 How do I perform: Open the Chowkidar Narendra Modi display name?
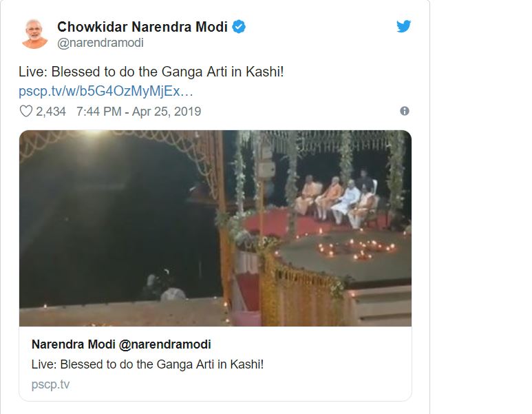pyautogui.click(x=143, y=27)
